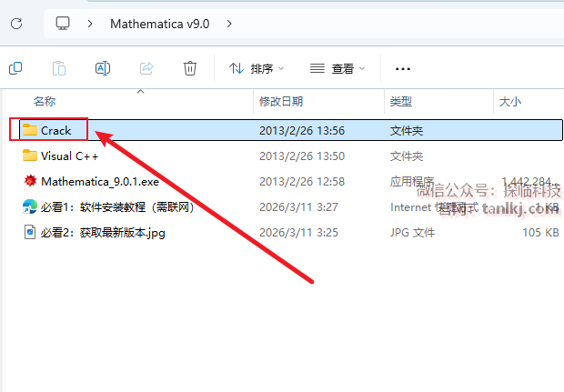
Task: Click the This PC monitor icon
Action: [63, 24]
